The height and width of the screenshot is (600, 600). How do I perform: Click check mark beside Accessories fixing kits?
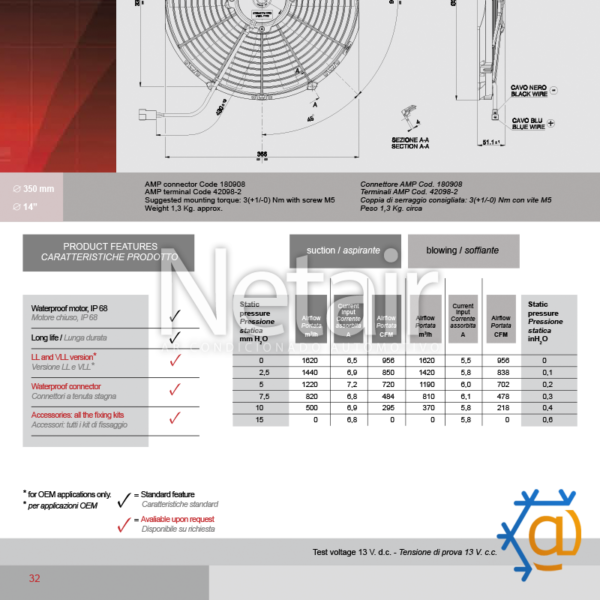click(174, 418)
